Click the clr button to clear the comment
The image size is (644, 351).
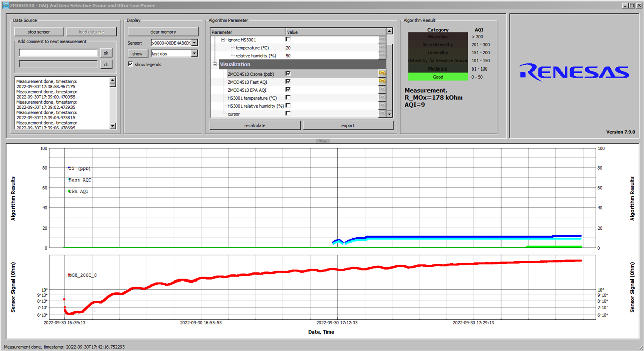106,64
